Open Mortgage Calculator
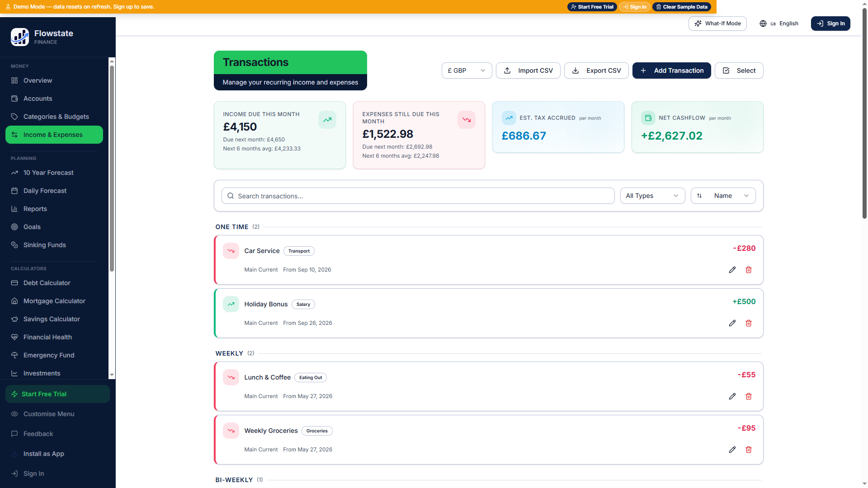The width and height of the screenshot is (868, 488). (54, 301)
